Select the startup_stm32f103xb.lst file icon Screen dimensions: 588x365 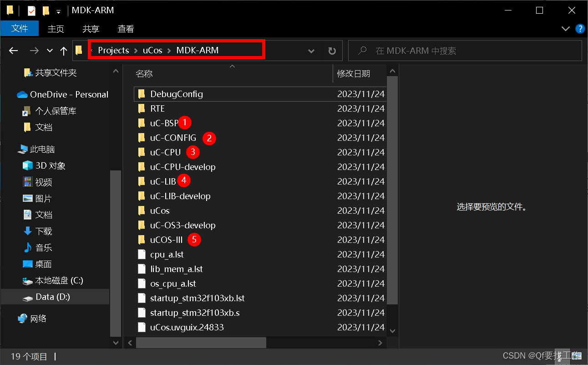(x=142, y=298)
